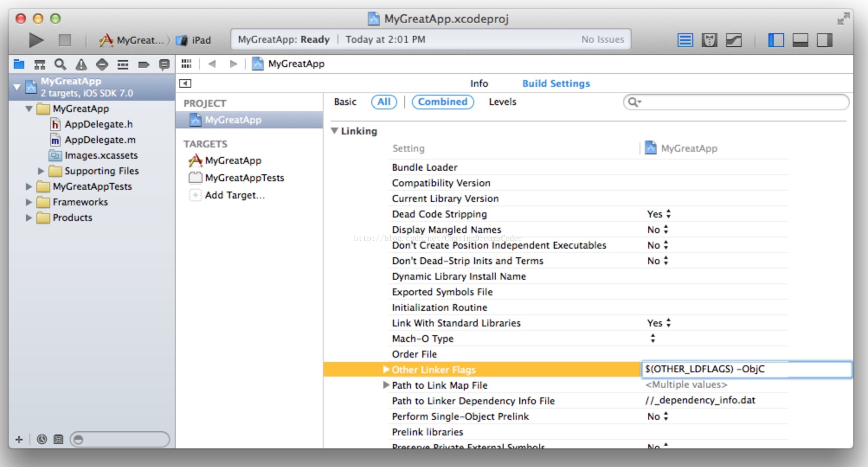868x467 pixels.
Task: Select MyGreatApp under PROJECT
Action: (x=249, y=120)
